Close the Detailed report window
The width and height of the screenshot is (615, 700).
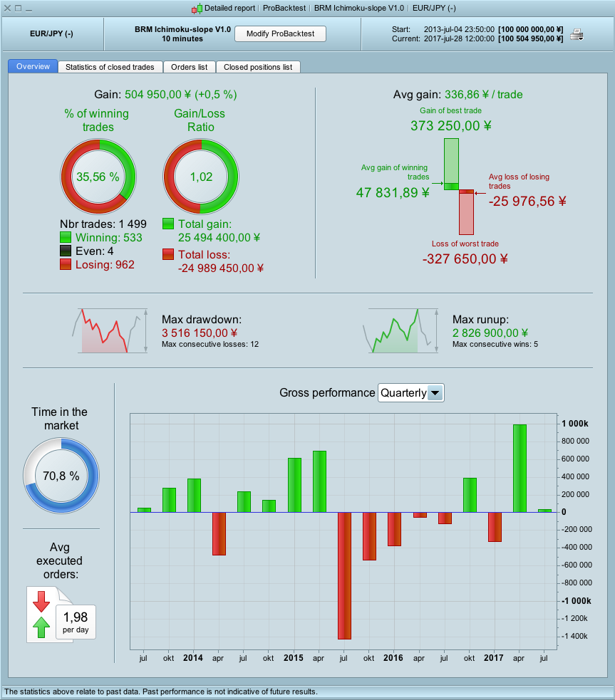(7, 8)
